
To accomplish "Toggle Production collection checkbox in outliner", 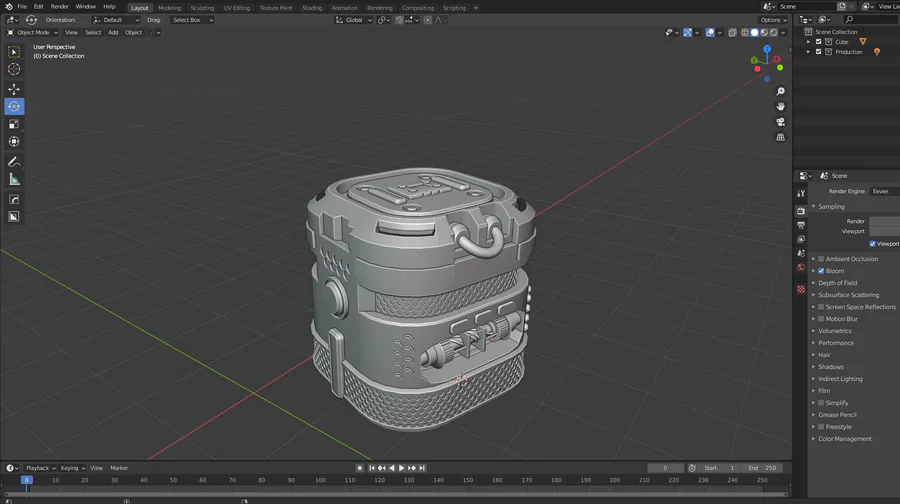I will click(x=818, y=52).
